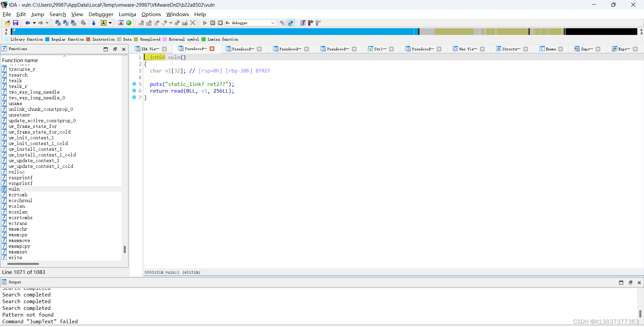Toggle the breakpoint dot beside line 7
This screenshot has height=327, width=644.
pyautogui.click(x=135, y=97)
